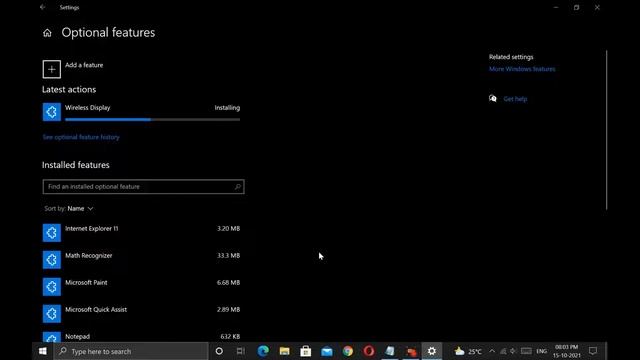The width and height of the screenshot is (640, 360).
Task: Click See optional feature history link
Action: click(x=81, y=137)
